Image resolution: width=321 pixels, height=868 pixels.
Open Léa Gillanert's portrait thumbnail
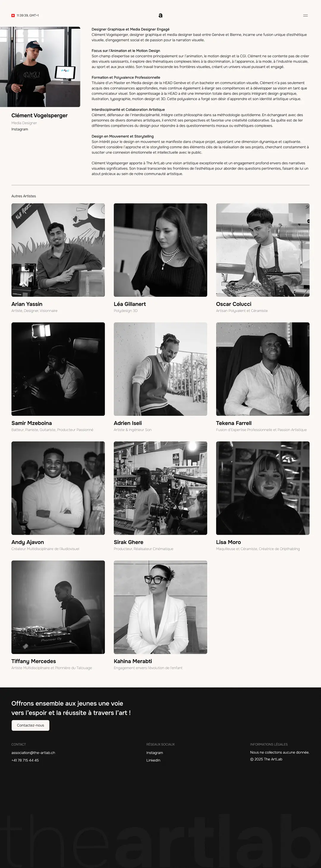coord(160,250)
